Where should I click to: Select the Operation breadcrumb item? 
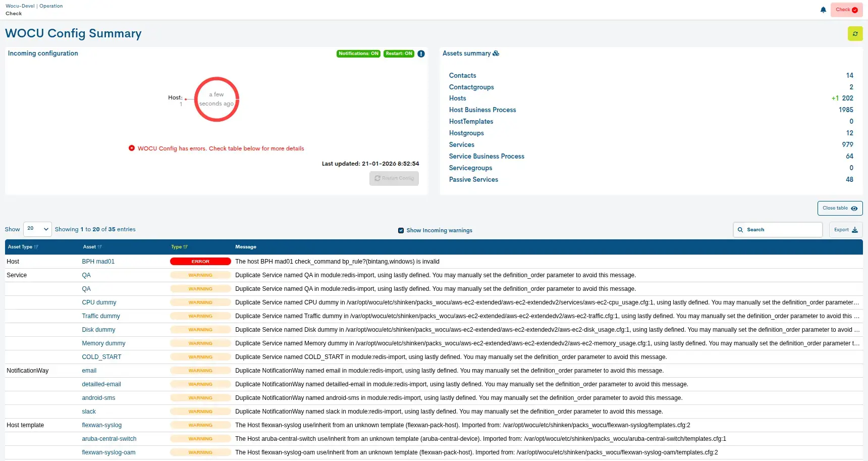[51, 6]
